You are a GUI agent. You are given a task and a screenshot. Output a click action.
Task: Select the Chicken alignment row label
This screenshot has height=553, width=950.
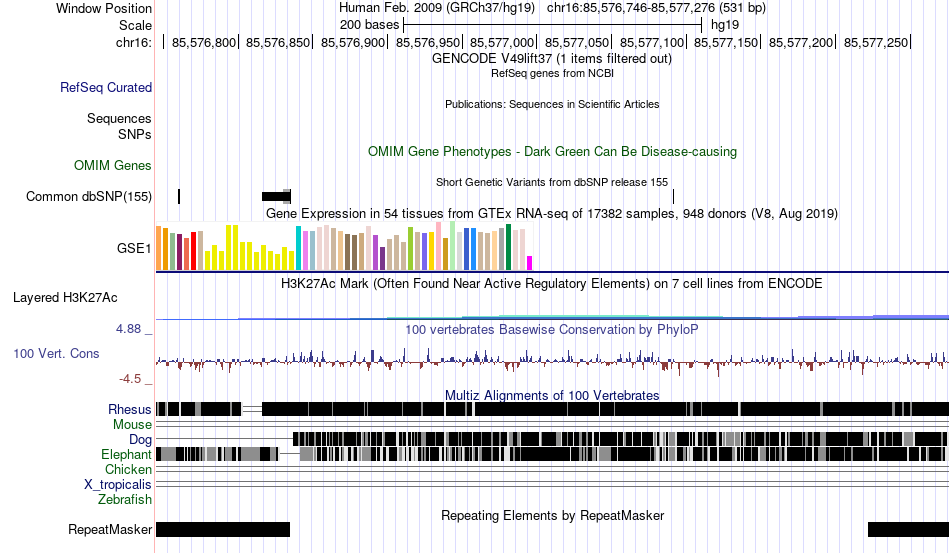coord(128,469)
